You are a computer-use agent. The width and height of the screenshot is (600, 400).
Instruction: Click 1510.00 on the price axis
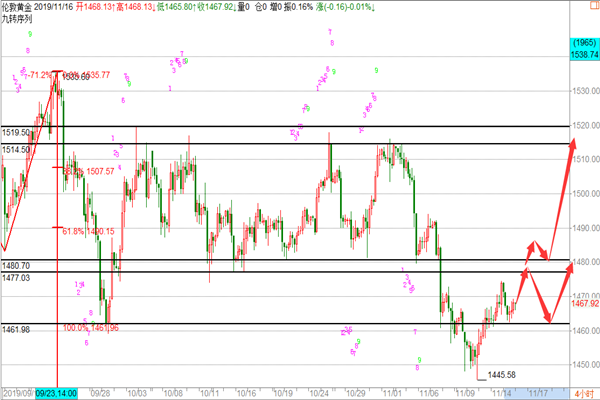(x=586, y=159)
